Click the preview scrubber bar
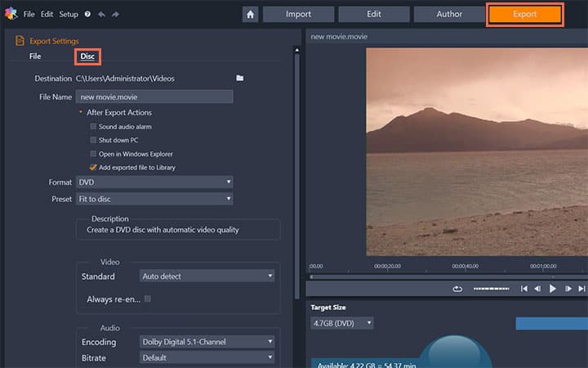The width and height of the screenshot is (588, 368). [x=448, y=277]
